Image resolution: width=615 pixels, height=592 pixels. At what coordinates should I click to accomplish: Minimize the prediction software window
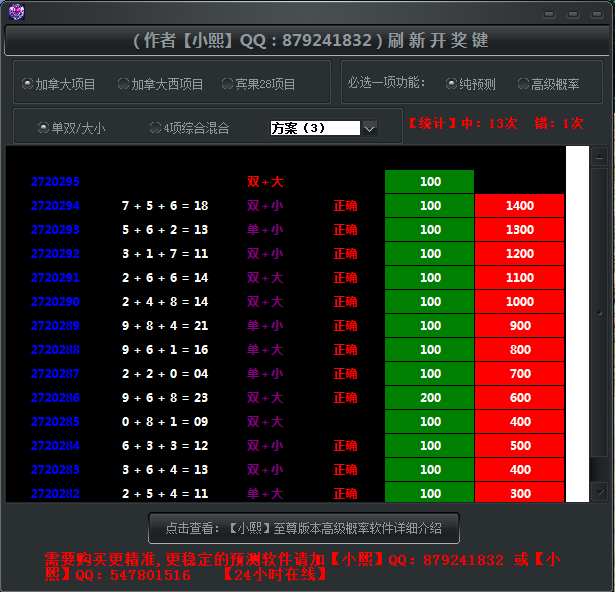(x=549, y=14)
